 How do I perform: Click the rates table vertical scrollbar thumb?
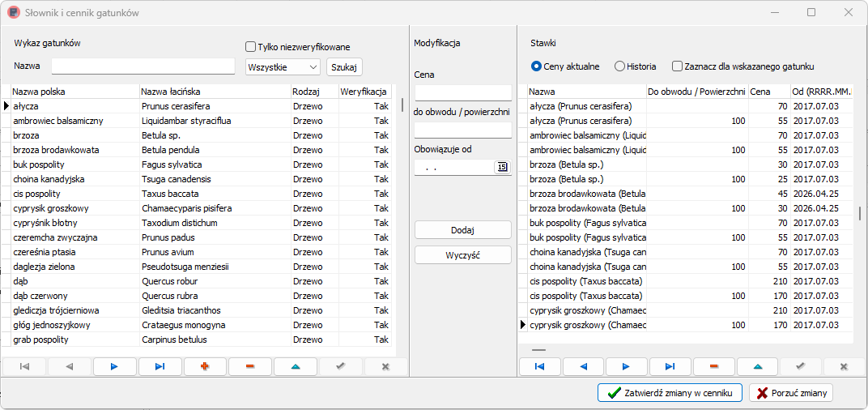coord(860,213)
